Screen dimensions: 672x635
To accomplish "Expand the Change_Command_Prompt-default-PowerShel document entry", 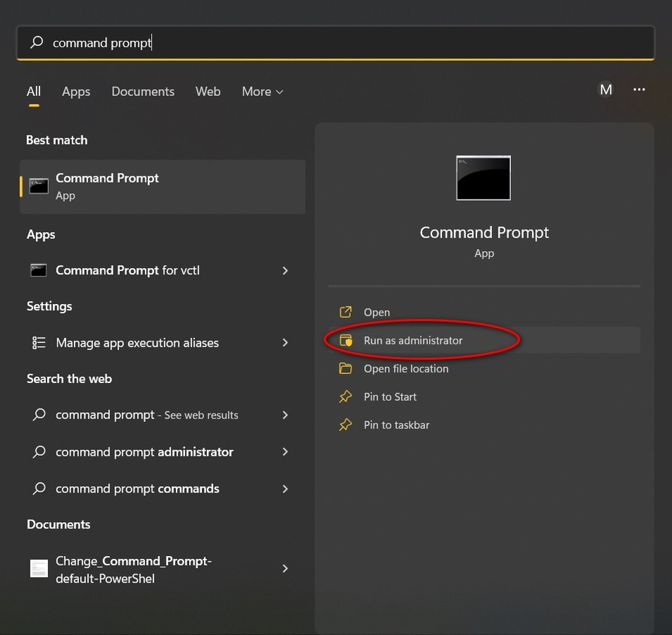I will (284, 569).
